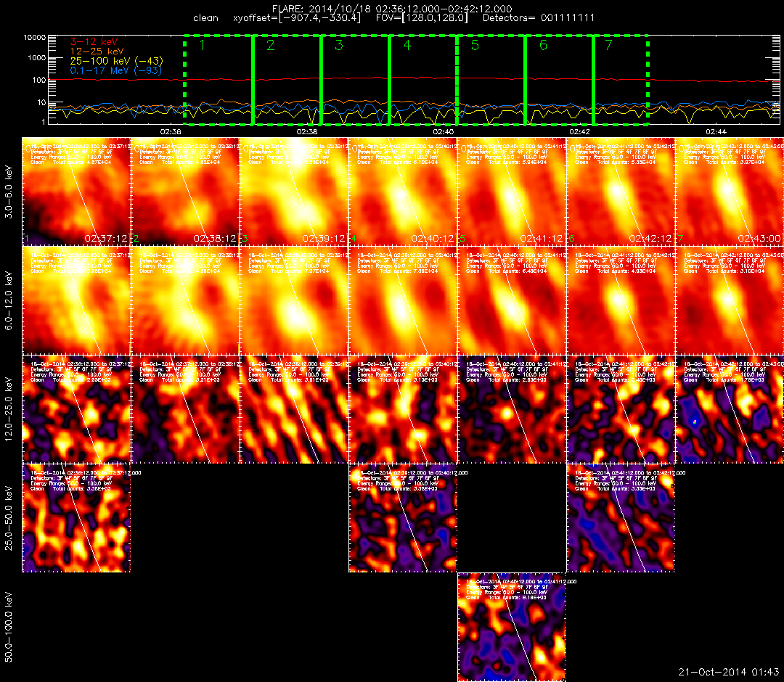This screenshot has width=784, height=682.
Task: Open the 25.0-50.0 keV image for interval 1
Action: [76, 518]
